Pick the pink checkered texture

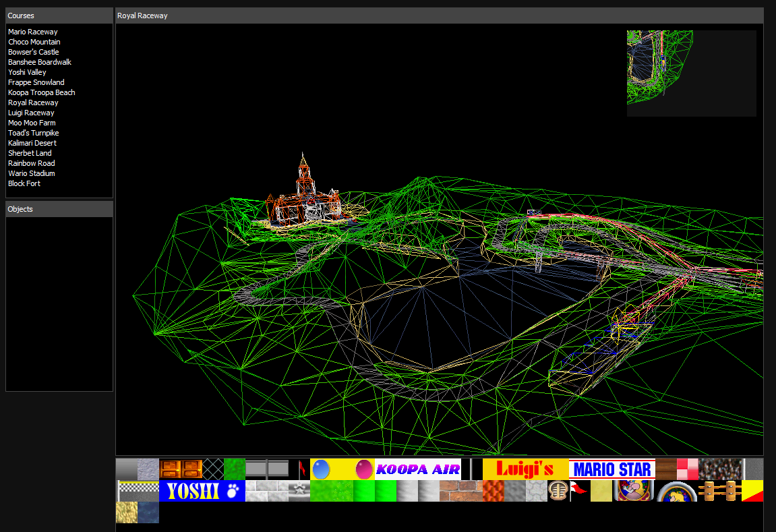688,469
